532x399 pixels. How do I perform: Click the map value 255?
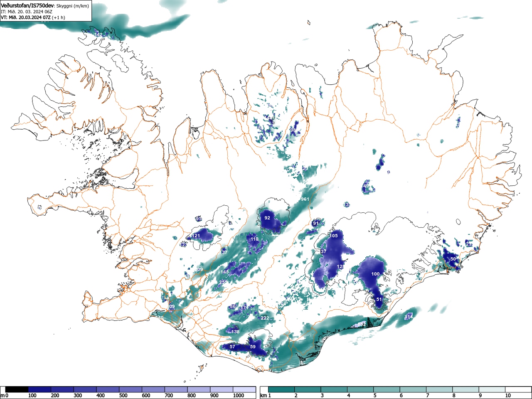coord(223,282)
